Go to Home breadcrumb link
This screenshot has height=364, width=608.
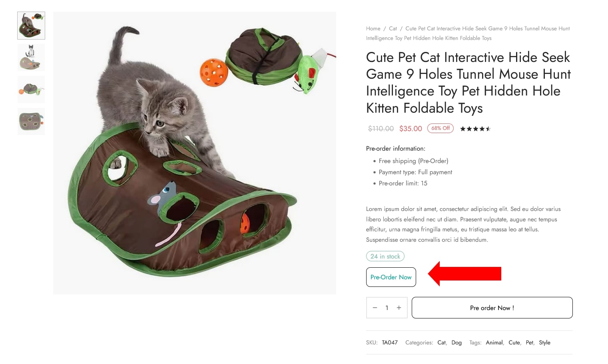(x=373, y=28)
